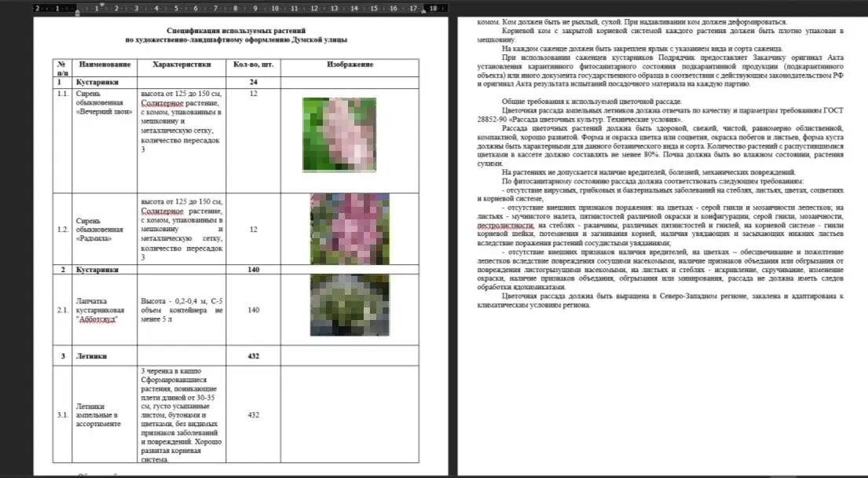Click the underlined word 'пестролистности' on the right page
Screen dimensions: 868x478
point(505,226)
